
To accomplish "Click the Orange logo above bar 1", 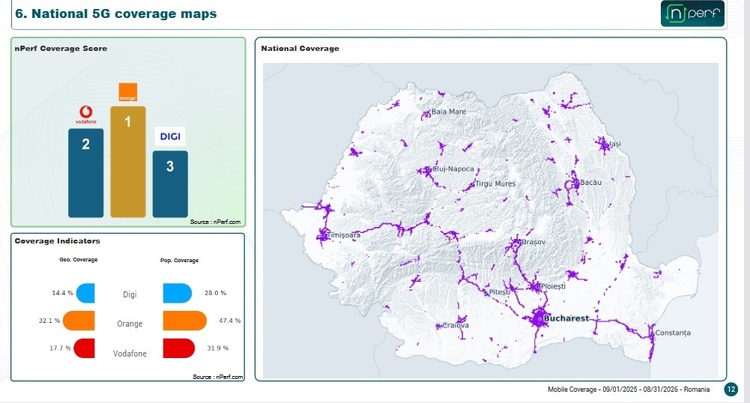I will click(128, 92).
